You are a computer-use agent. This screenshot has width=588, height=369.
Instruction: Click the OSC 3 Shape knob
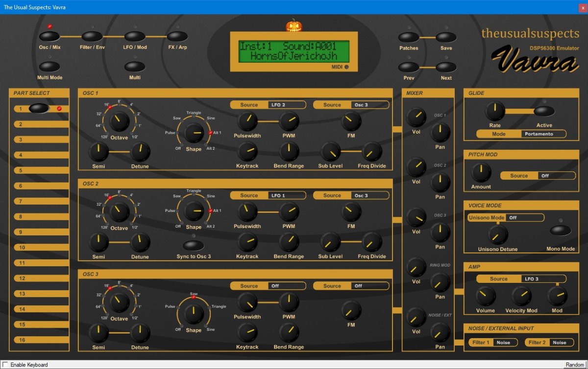pos(194,313)
